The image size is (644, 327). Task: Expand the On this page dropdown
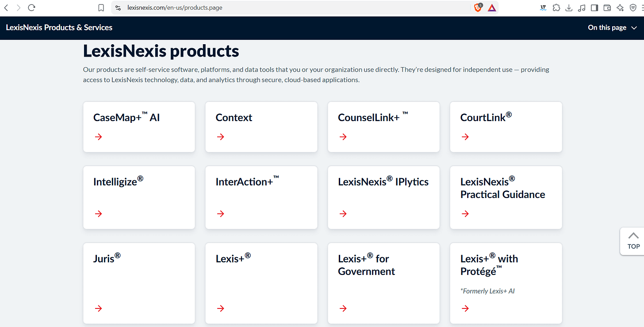click(x=612, y=27)
